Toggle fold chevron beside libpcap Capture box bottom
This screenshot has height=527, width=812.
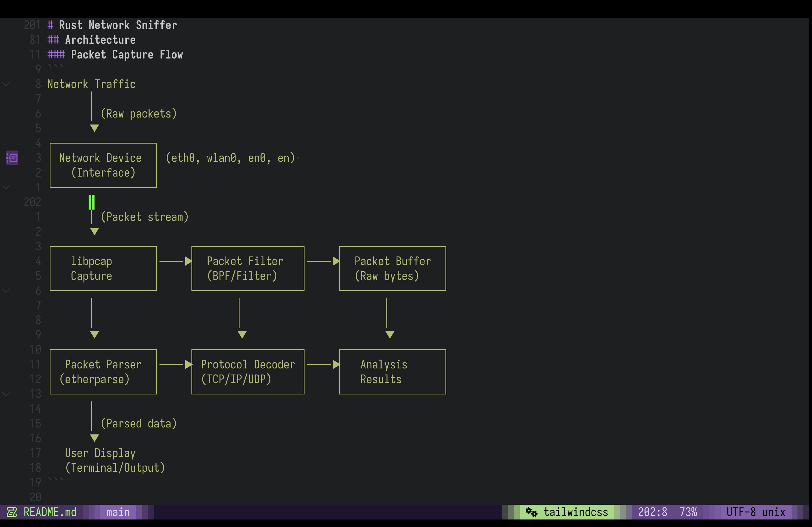(x=6, y=291)
